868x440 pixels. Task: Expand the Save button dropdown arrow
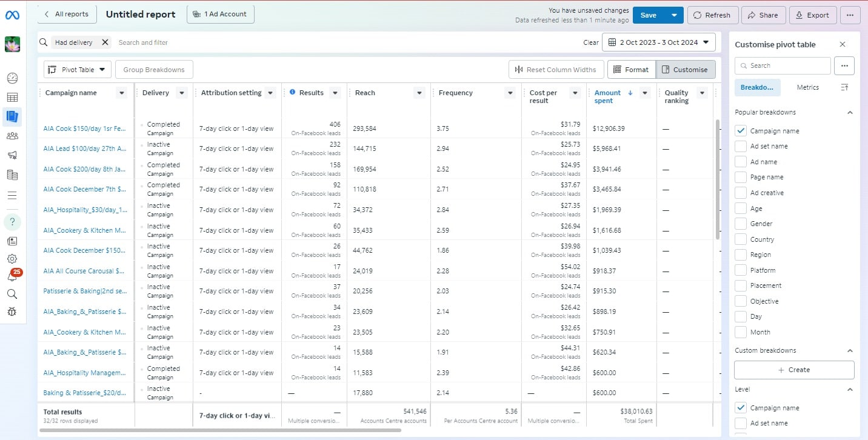tap(674, 15)
